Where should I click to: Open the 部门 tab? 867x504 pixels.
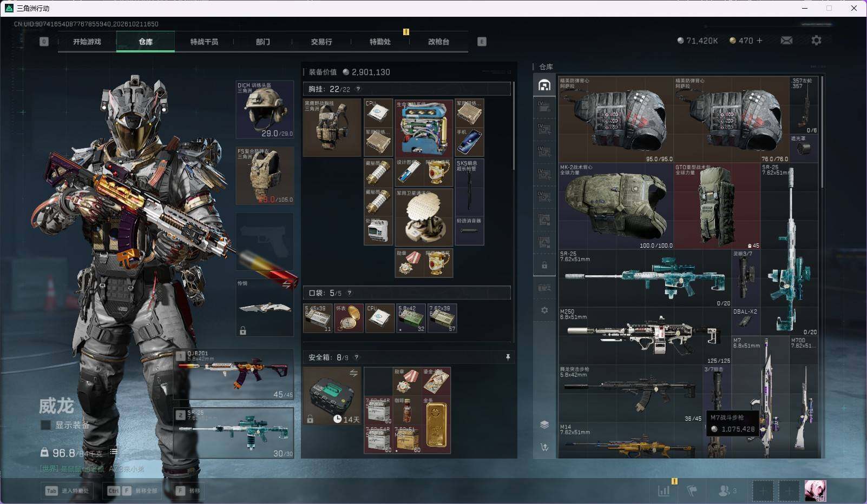(263, 42)
